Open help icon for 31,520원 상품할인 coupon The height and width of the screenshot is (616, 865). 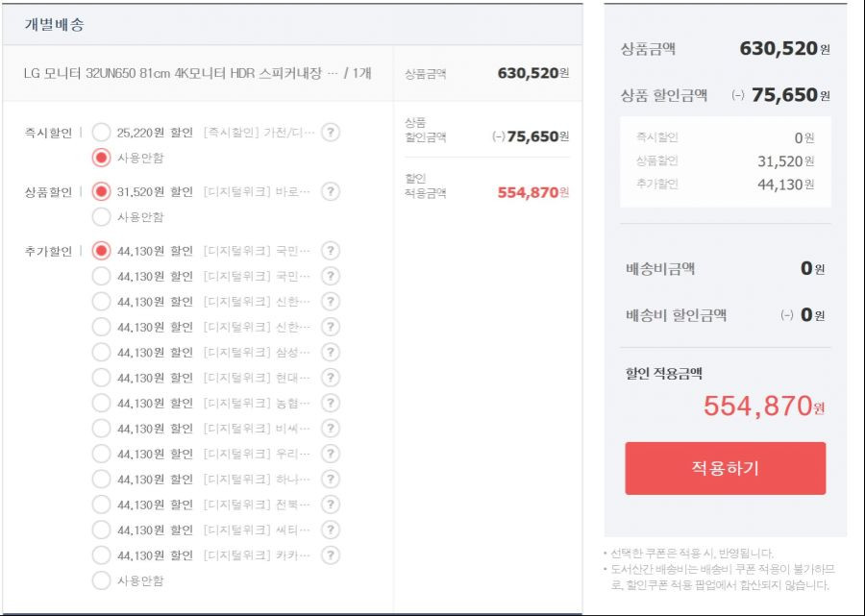coord(330,191)
